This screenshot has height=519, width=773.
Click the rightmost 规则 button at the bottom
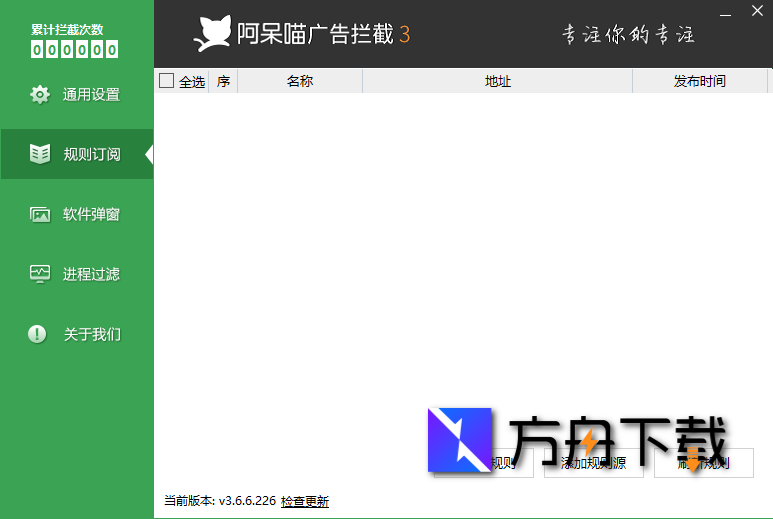click(703, 463)
